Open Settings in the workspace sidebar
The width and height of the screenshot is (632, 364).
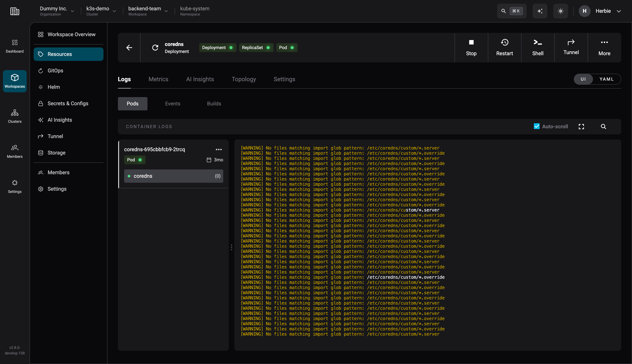pyautogui.click(x=68, y=189)
